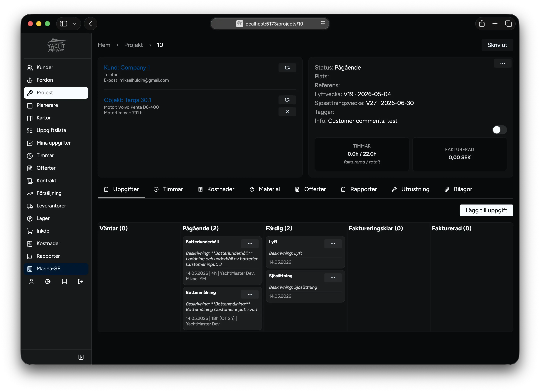The height and width of the screenshot is (392, 540).
Task: Click the swap customer icon next to Company 1
Action: pyautogui.click(x=287, y=68)
